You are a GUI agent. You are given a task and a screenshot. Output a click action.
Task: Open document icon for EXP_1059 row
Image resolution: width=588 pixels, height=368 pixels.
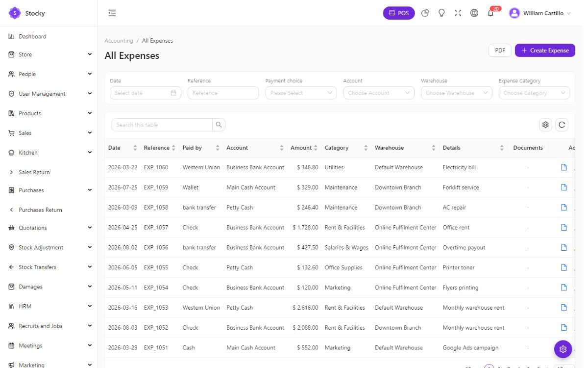pos(563,187)
